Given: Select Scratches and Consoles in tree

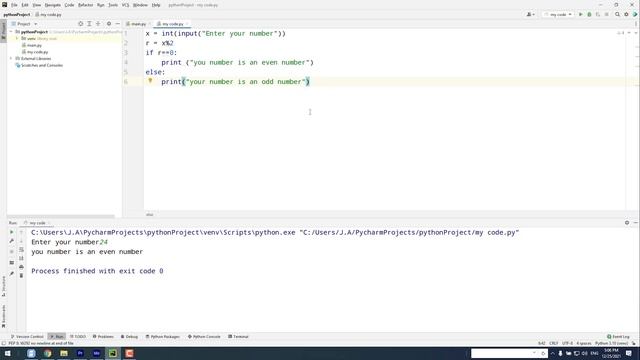Looking at the screenshot, I should coord(39,65).
